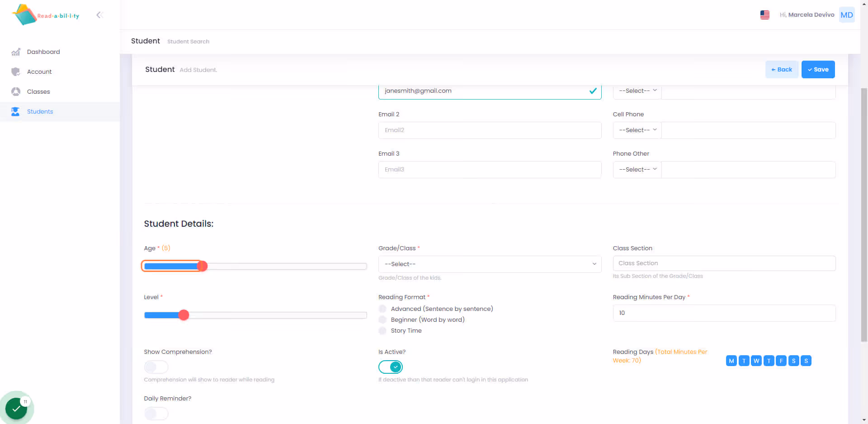This screenshot has height=424, width=868.
Task: Click the Account shield icon
Action: (16, 71)
